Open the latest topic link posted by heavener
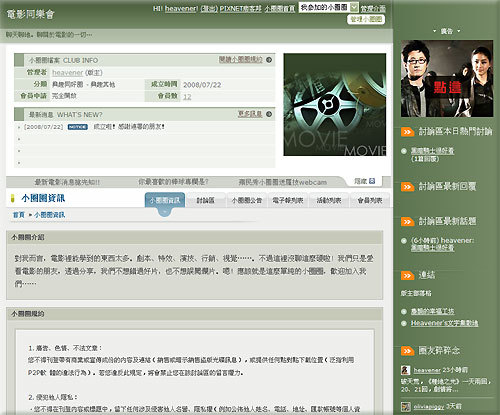500x415 pixels. click(432, 248)
